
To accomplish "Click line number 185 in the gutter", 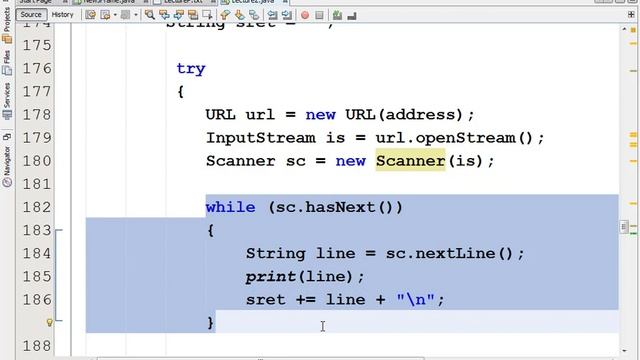I will pos(37,277).
